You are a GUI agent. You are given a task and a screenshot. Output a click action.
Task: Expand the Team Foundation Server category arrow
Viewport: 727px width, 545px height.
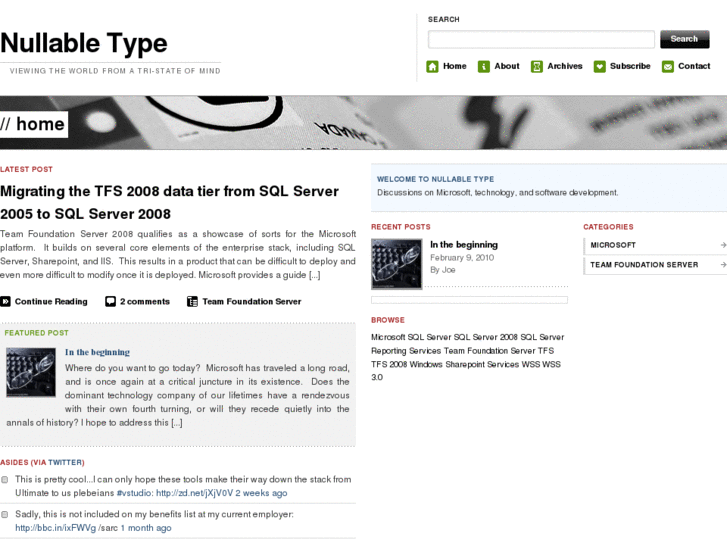point(722,265)
